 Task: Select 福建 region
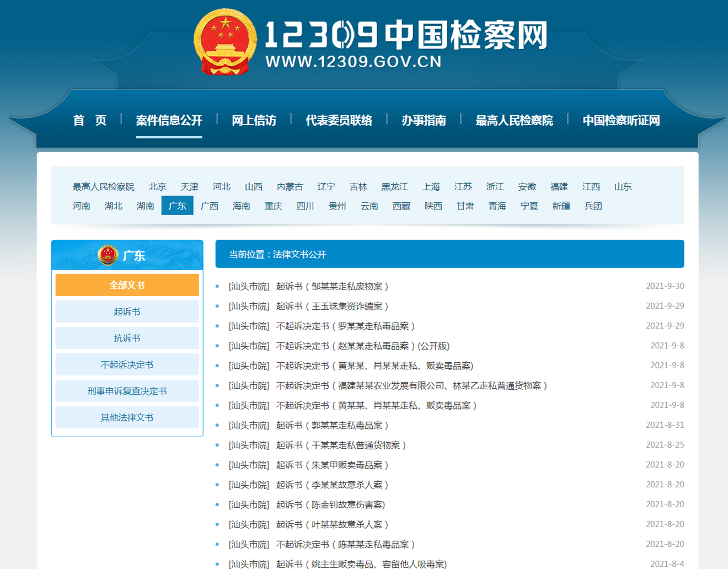click(559, 187)
